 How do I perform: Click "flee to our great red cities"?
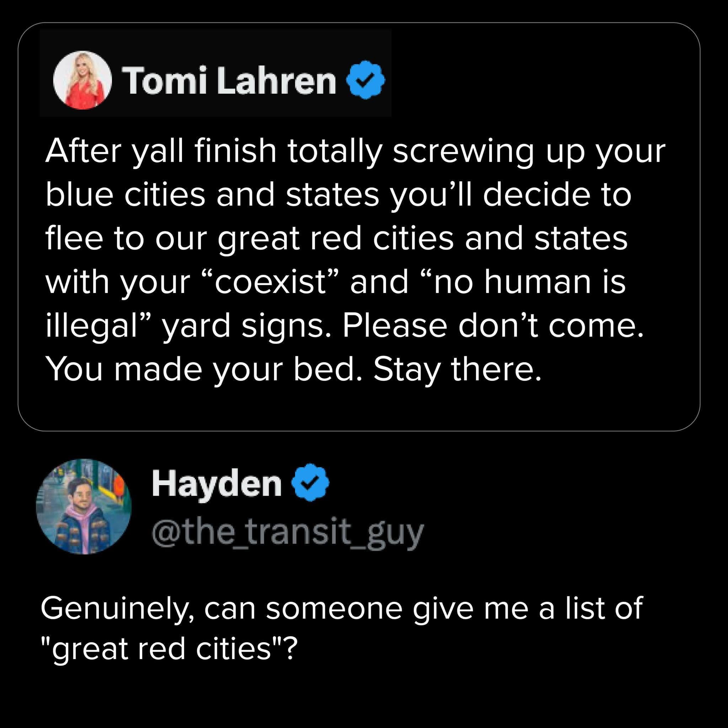click(250, 239)
